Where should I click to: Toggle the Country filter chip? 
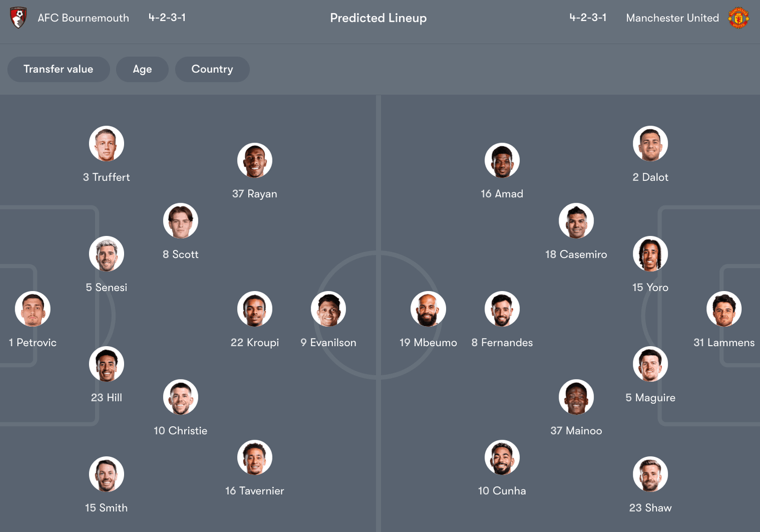(212, 69)
